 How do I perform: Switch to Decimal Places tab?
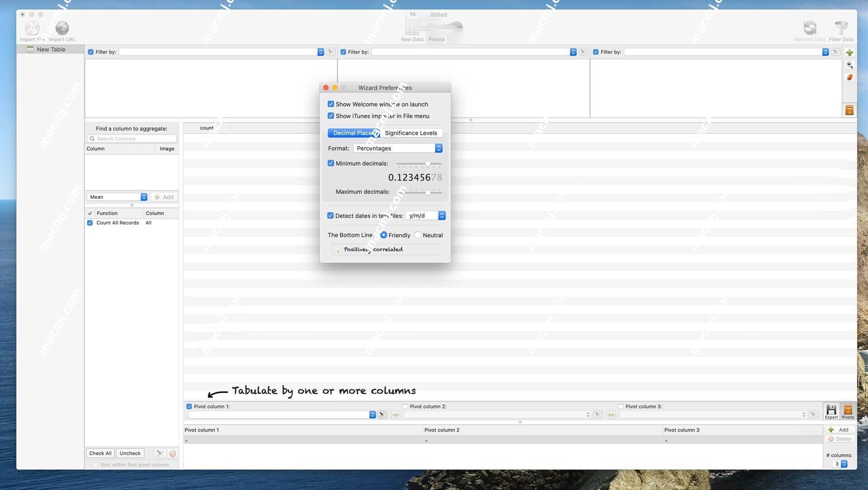tap(354, 133)
